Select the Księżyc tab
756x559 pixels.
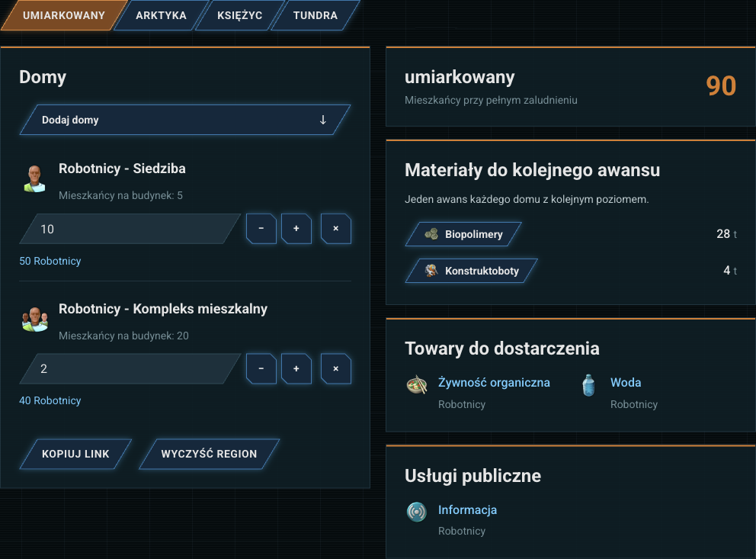(x=239, y=15)
